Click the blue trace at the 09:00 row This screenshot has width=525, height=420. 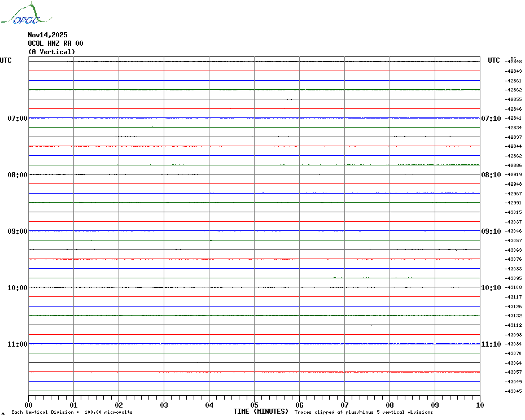(x=254, y=231)
